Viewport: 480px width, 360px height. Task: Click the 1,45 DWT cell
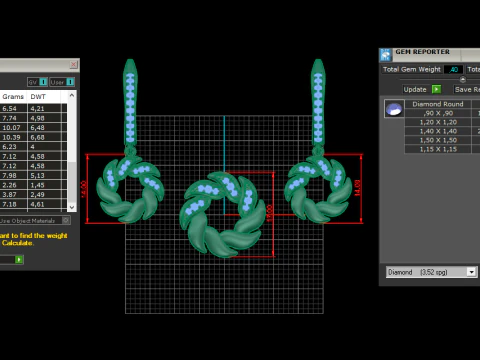[x=44, y=185]
